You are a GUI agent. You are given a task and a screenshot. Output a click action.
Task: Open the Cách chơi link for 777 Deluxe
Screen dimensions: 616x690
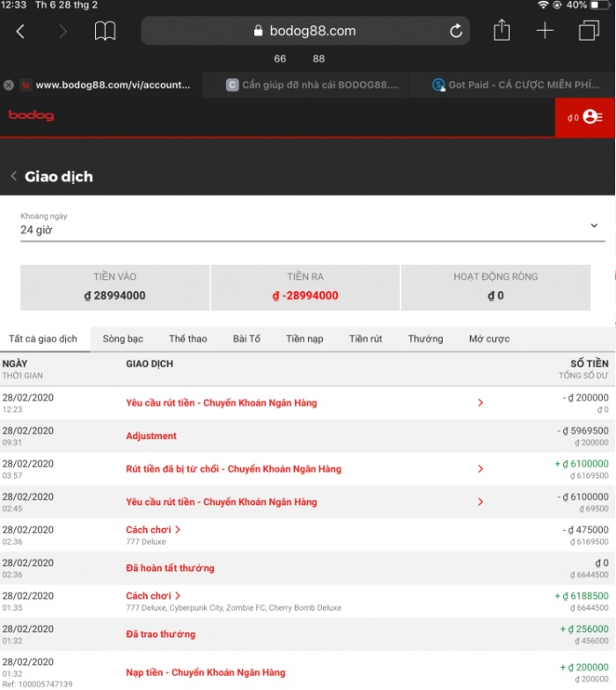point(153,530)
